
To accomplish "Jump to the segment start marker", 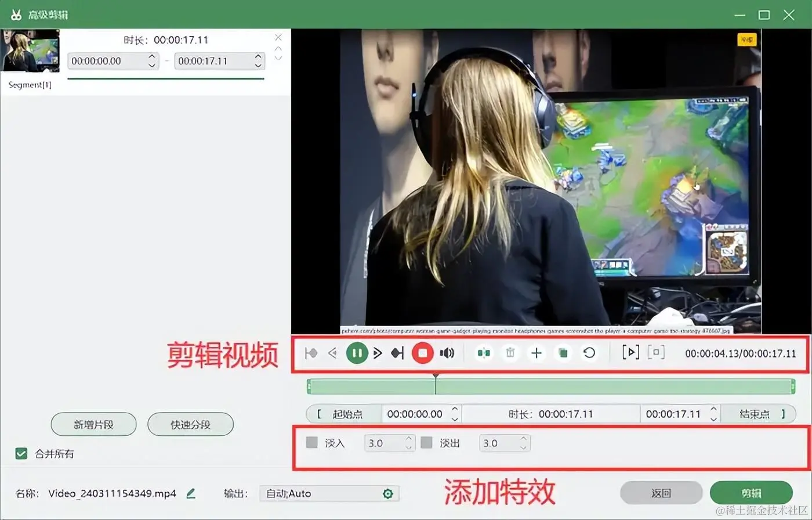I will tap(311, 353).
